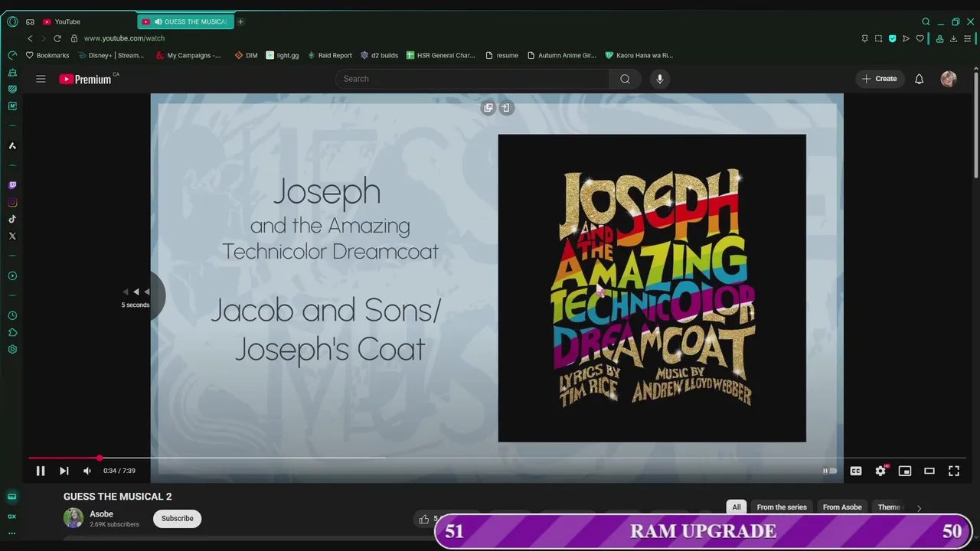Open browser tab search magnifier icon
This screenshot has width=980, height=551.
click(x=926, y=21)
